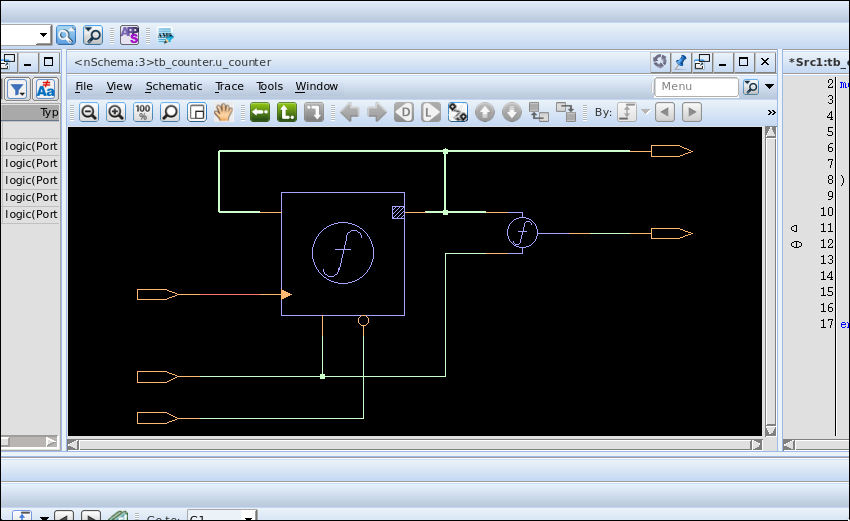The width and height of the screenshot is (850, 521).
Task: Click the menu search magnifier icon
Action: click(x=751, y=87)
